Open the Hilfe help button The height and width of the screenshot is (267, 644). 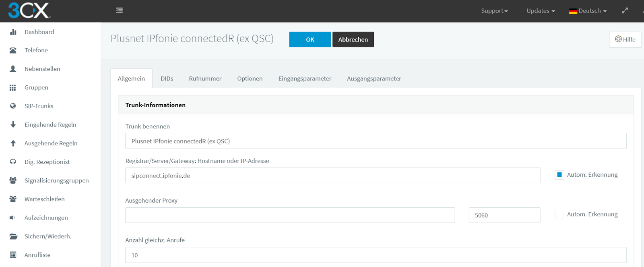coord(625,39)
